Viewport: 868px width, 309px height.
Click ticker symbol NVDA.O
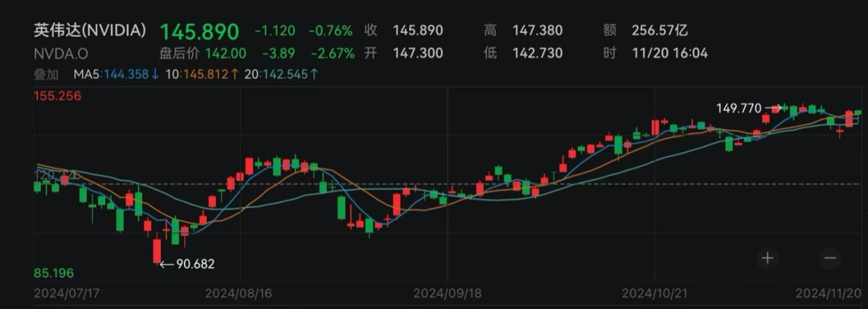(61, 54)
